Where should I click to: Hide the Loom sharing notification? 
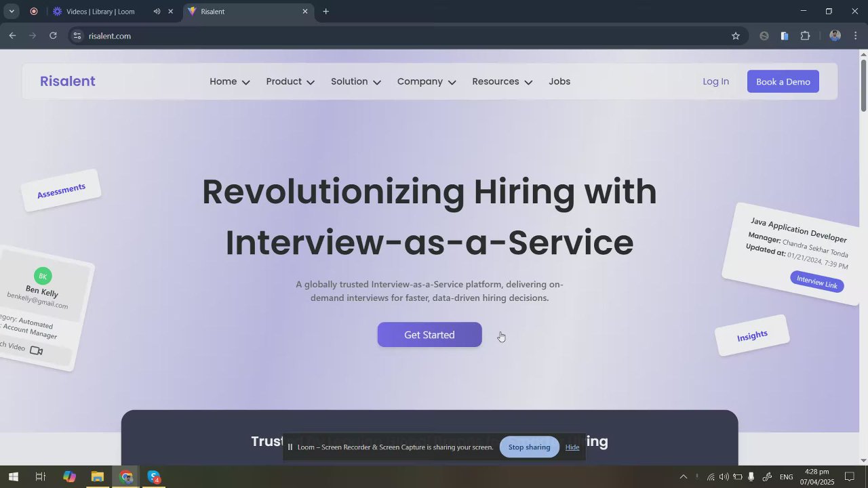pos(572,447)
